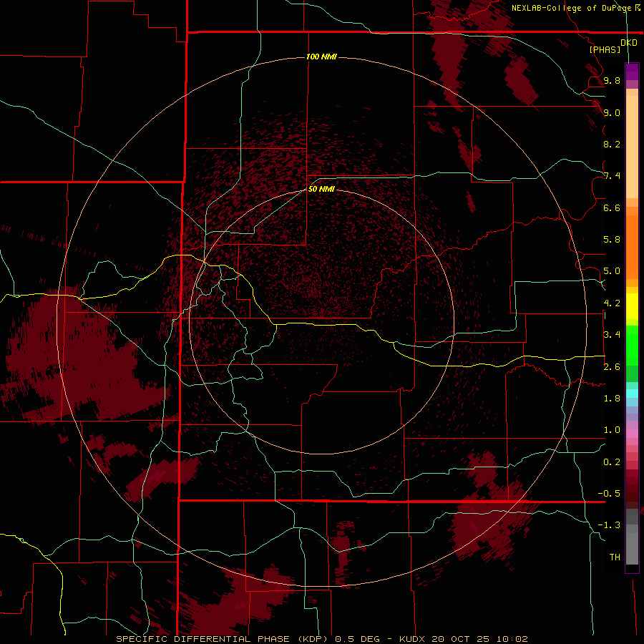Screen dimensions: 644x644
Task: Click the Specific Differential Phase caption at bottom
Action: tap(321, 639)
